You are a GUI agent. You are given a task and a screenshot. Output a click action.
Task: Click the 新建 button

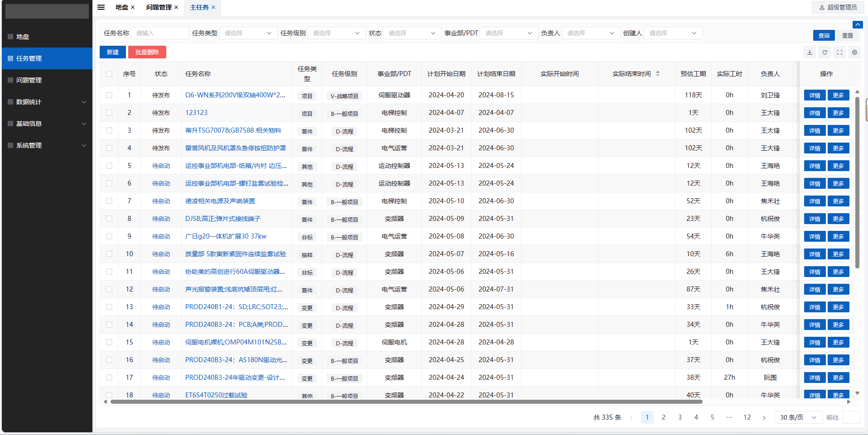113,52
